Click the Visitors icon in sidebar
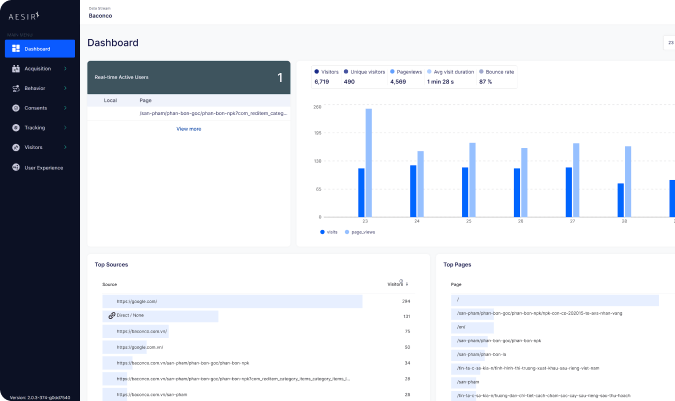This screenshot has width=675, height=401. pyautogui.click(x=16, y=147)
